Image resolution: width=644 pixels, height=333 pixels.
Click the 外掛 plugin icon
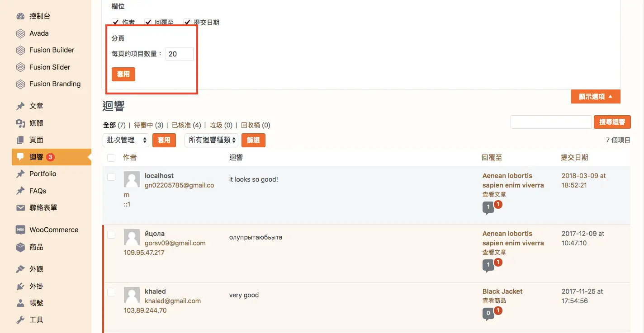[20, 286]
